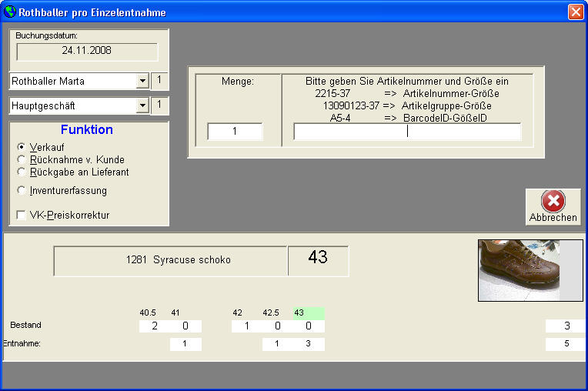
Task: Click Bestand value under size 40.5
Action: 155,326
